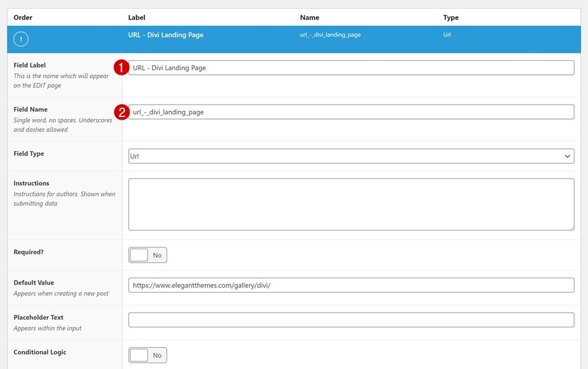Viewport: 588px width, 369px height.
Task: Select the Default Value URL field
Action: coord(351,285)
